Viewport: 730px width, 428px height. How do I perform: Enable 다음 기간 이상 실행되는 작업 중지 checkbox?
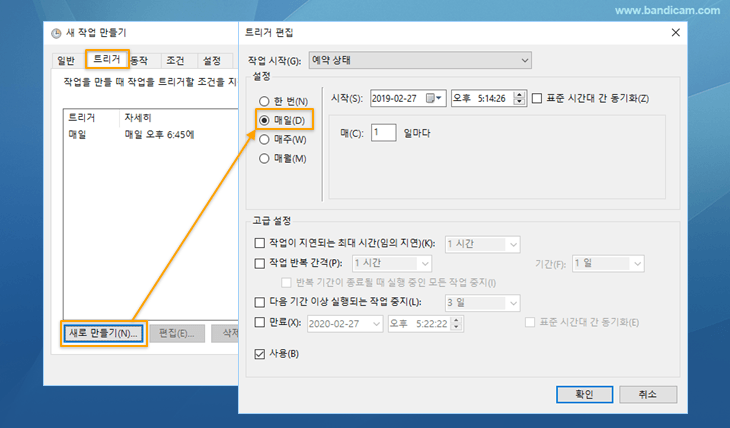(260, 302)
